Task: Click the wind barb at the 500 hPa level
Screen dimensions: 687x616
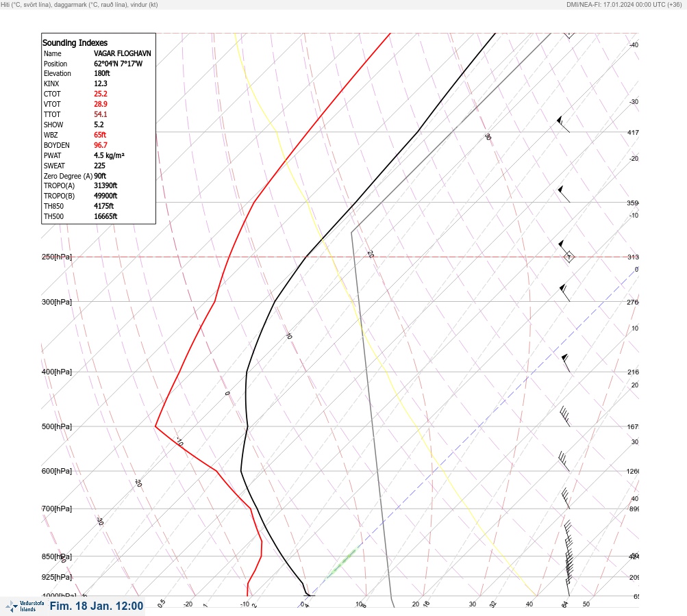Action: [x=565, y=416]
